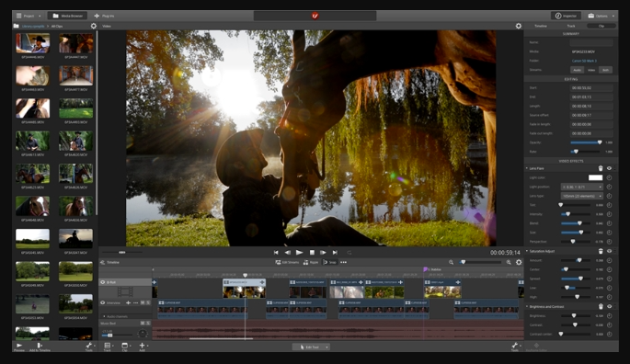Delete the Lens Flare effect
The width and height of the screenshot is (630, 364).
601,168
